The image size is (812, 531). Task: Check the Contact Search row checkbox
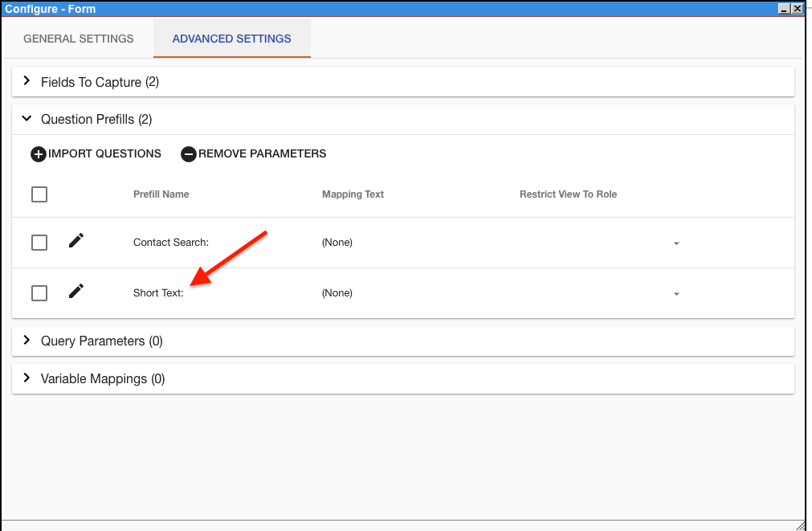39,242
